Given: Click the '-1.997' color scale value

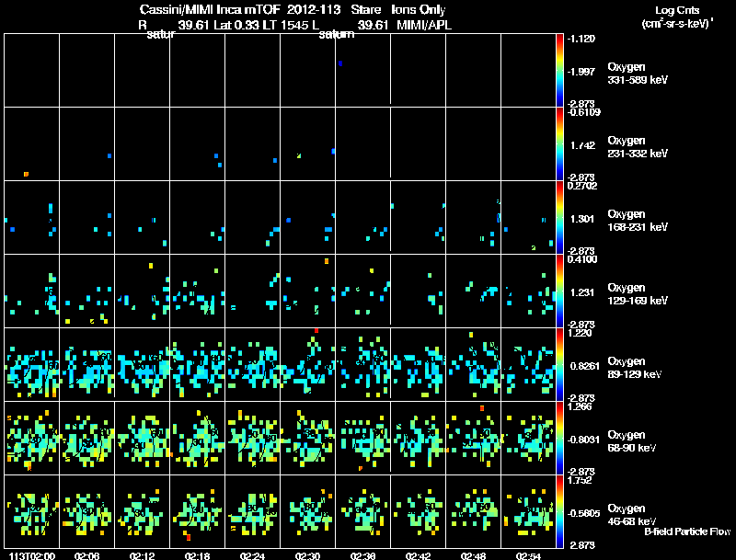Looking at the screenshot, I should point(581,72).
